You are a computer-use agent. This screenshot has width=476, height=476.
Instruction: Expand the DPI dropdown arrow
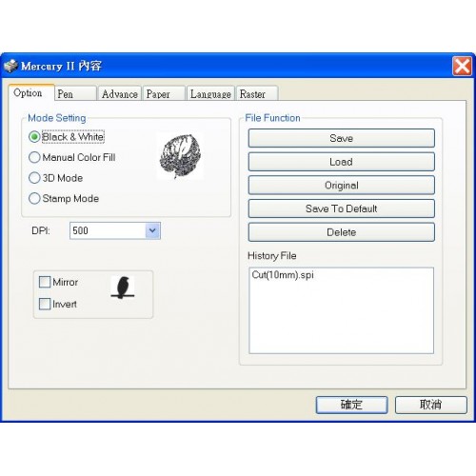[x=152, y=230]
